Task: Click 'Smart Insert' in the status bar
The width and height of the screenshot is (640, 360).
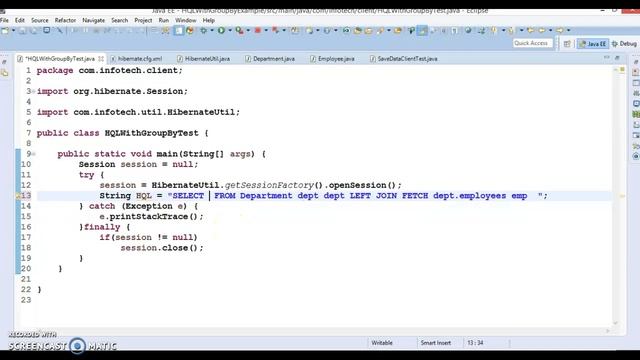Action: click(436, 343)
